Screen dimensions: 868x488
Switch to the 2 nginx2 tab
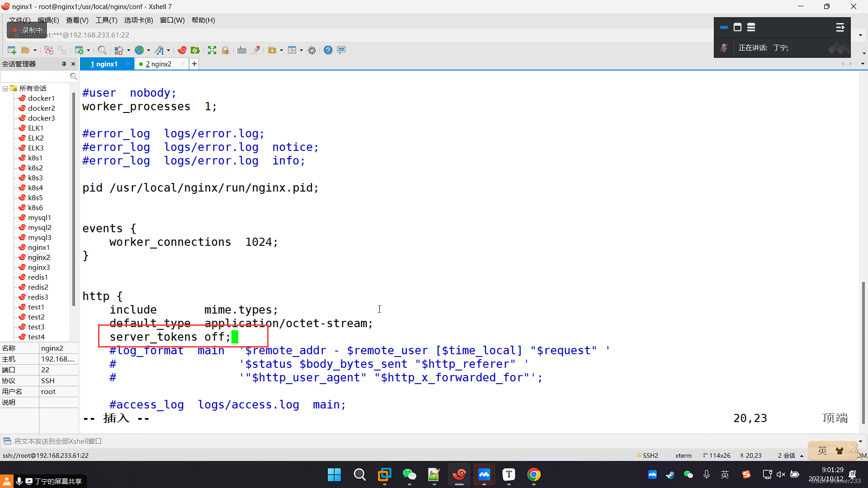(158, 64)
